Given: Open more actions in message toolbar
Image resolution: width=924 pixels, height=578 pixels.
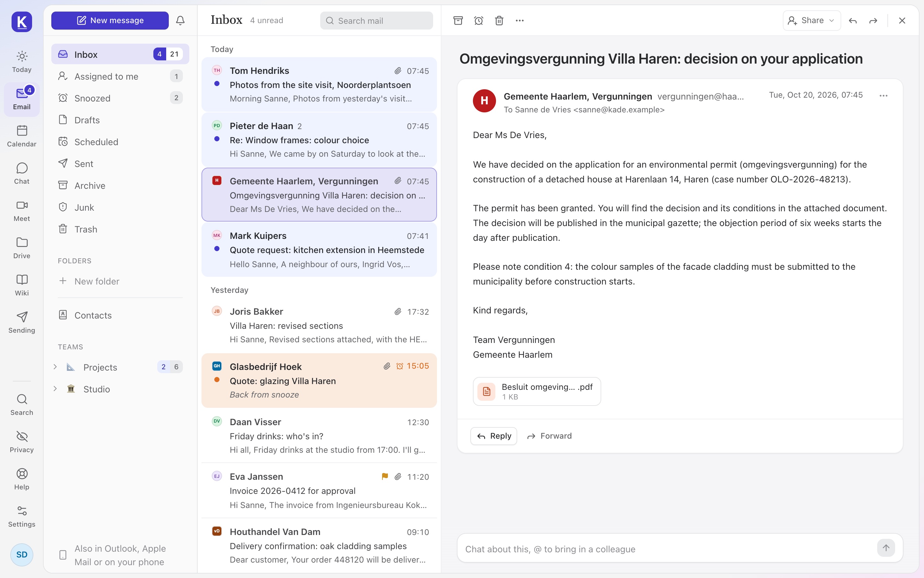Looking at the screenshot, I should coord(520,20).
